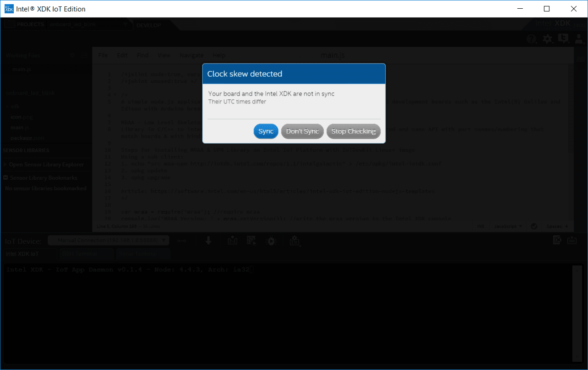Open the View menu
Viewport: 588px width, 370px height.
pos(164,55)
